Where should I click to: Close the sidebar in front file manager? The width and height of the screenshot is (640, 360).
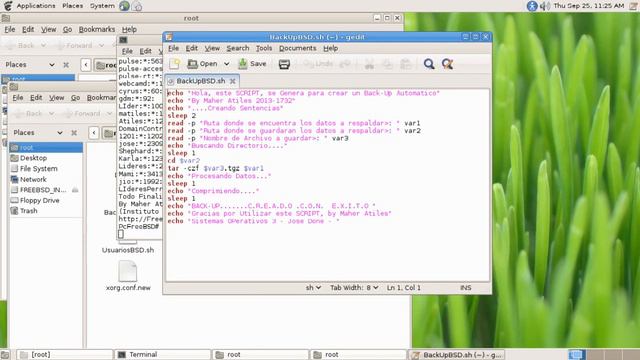coord(74,133)
